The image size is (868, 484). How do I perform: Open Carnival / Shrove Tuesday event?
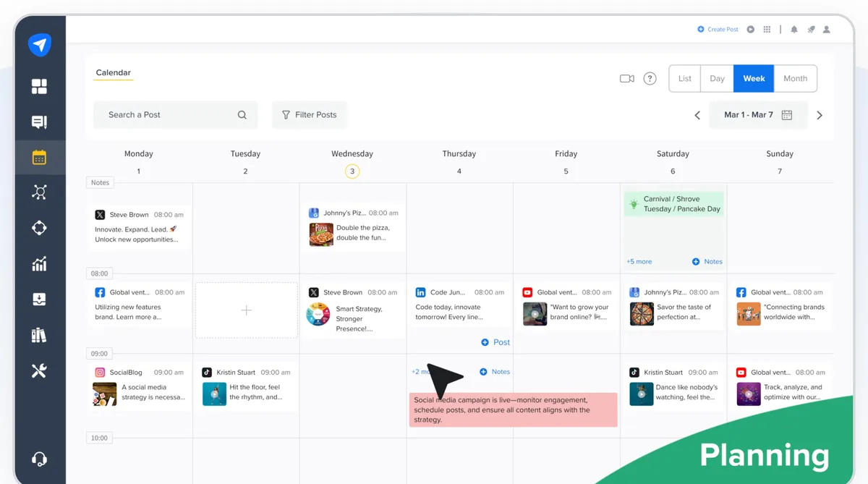(x=673, y=204)
